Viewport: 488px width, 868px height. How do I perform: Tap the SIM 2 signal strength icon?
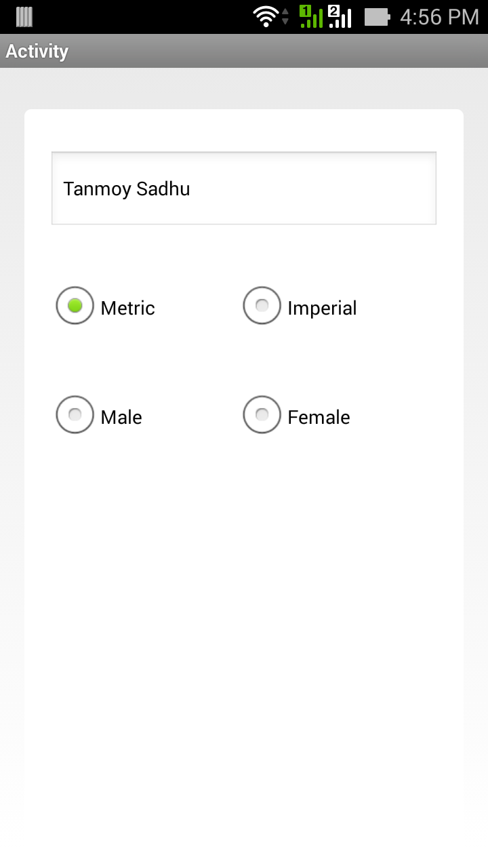(x=340, y=17)
